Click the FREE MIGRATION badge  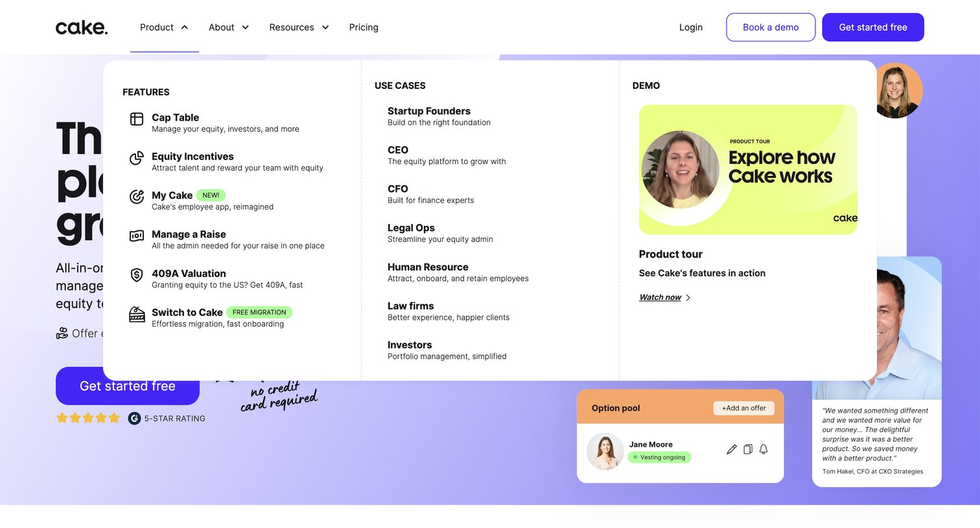tap(259, 312)
